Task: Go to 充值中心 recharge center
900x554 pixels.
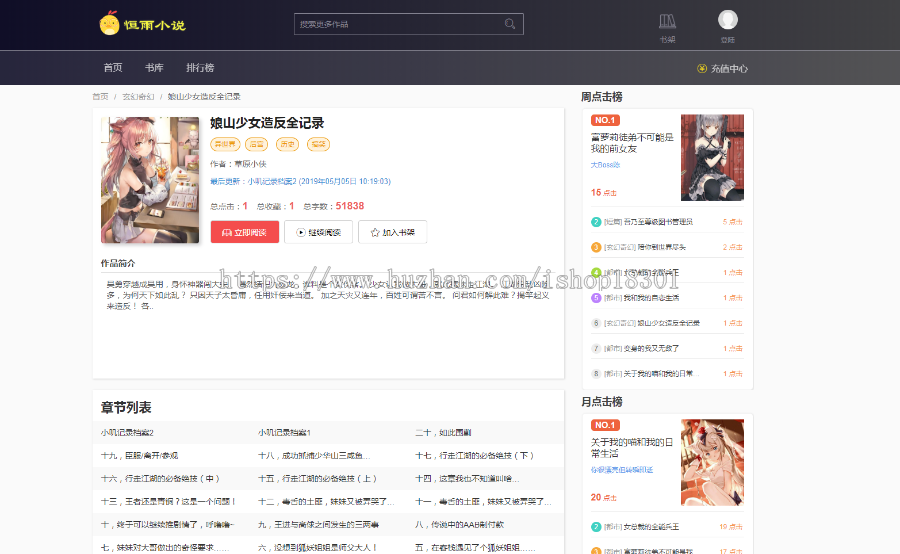Action: [729, 68]
